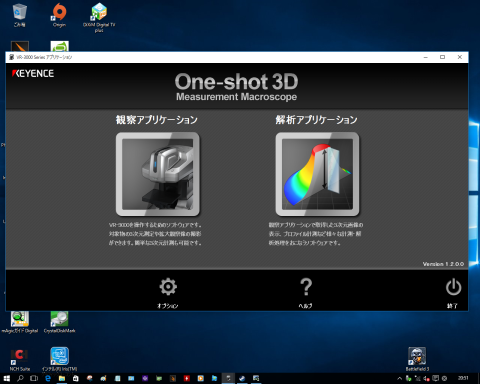The width and height of the screenshot is (480, 384).
Task: Open the Action Center notification icon
Action: 435,378
